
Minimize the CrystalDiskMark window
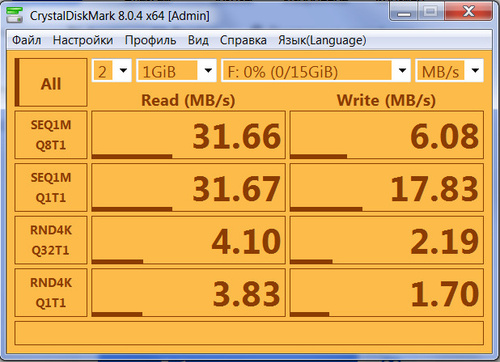pyautogui.click(x=404, y=12)
